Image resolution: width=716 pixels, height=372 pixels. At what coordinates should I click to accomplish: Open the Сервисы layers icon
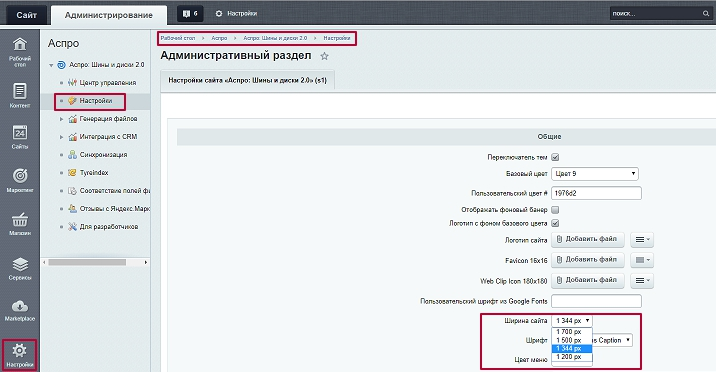[20, 264]
